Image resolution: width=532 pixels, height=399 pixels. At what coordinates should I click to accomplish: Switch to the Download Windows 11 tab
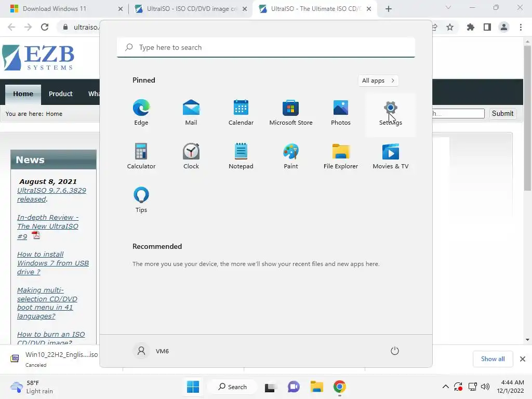pyautogui.click(x=54, y=9)
